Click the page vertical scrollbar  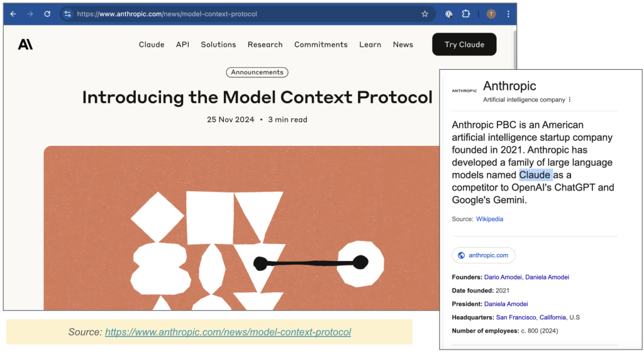[514, 49]
